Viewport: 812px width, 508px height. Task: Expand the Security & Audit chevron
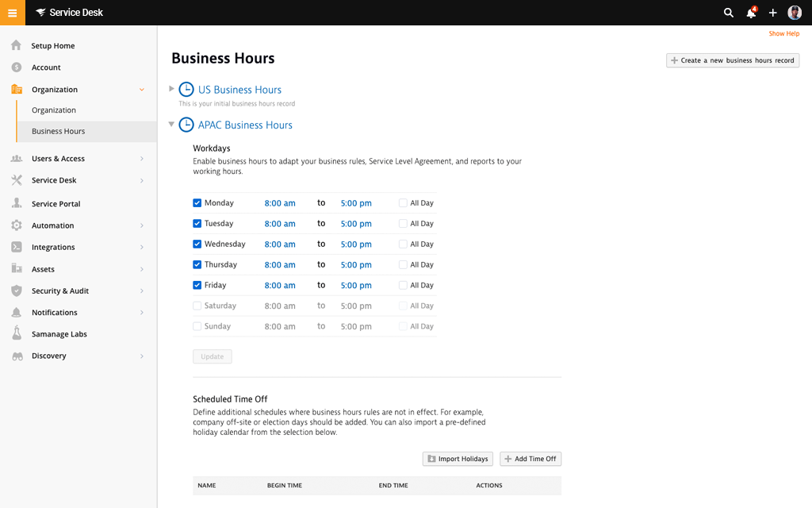pos(141,291)
